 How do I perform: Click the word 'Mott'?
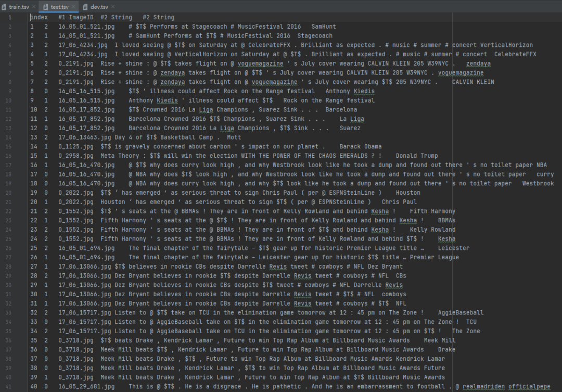coord(234,137)
